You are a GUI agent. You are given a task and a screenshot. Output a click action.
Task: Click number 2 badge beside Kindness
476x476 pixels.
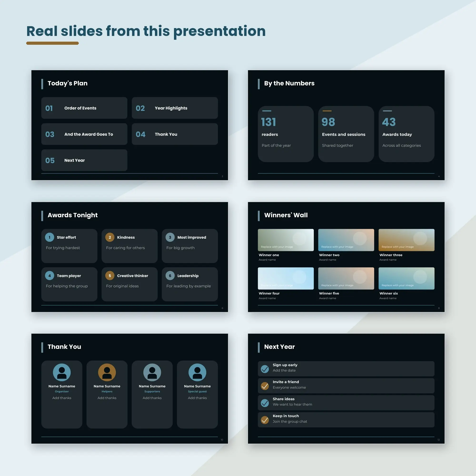click(110, 237)
